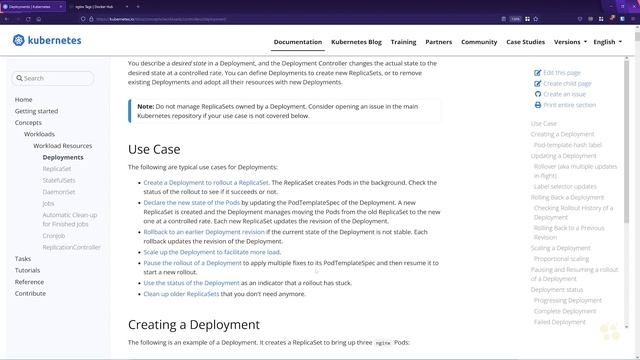
Task: Reload the page with the refresh icon
Action: tap(28, 19)
